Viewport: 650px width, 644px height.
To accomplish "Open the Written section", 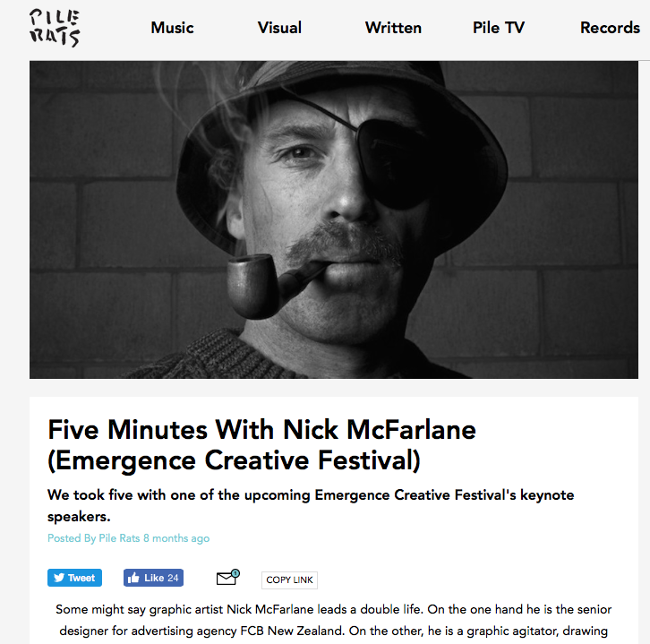I will [x=393, y=28].
